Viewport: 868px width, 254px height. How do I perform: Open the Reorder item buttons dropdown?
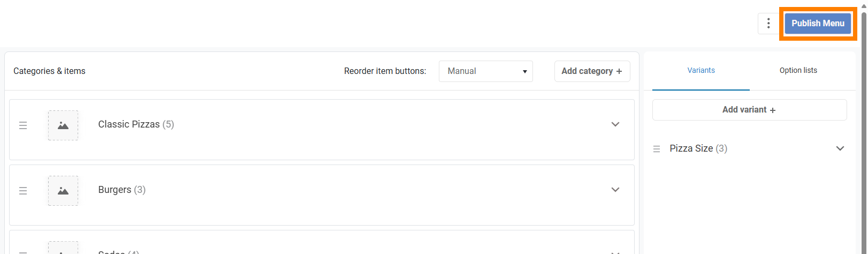pyautogui.click(x=485, y=71)
